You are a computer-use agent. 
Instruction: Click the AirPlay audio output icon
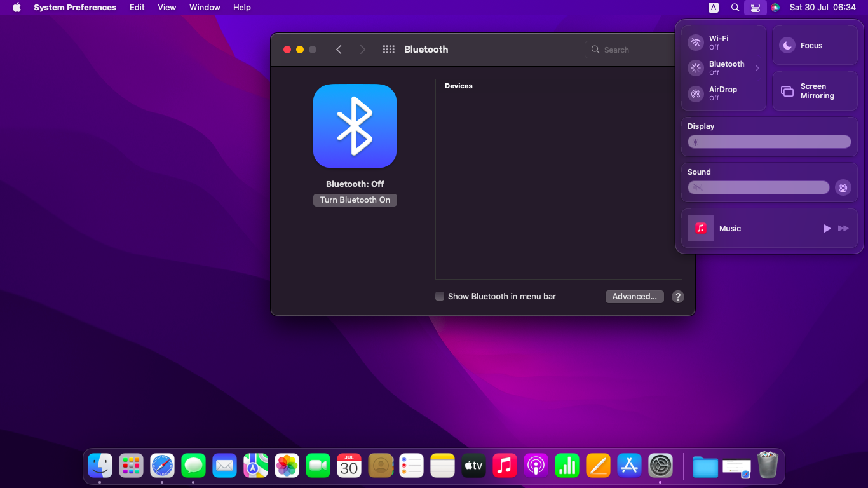pos(843,187)
